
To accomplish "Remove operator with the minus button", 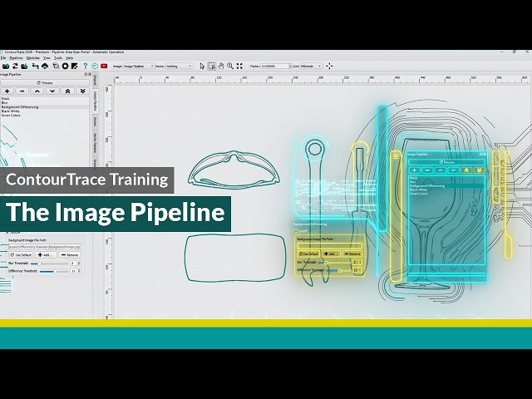I will coord(22,91).
